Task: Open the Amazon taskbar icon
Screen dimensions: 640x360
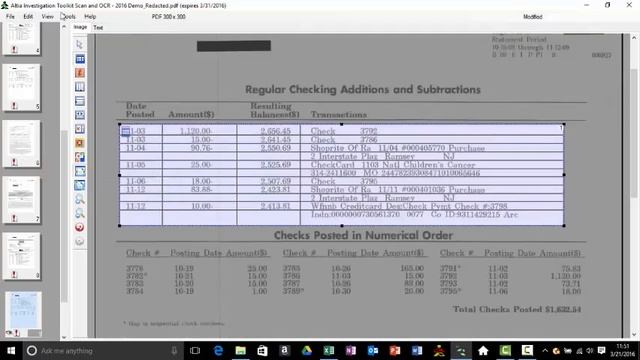Action: tap(284, 351)
